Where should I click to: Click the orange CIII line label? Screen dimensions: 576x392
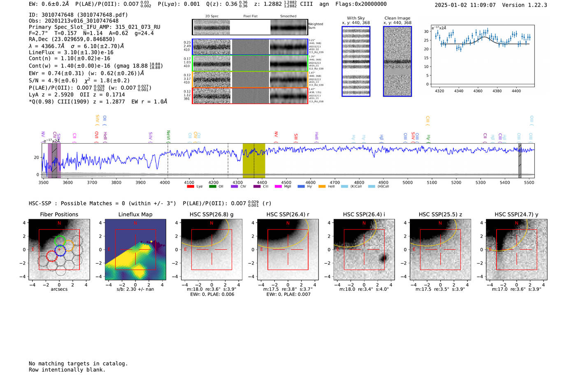click(427, 120)
